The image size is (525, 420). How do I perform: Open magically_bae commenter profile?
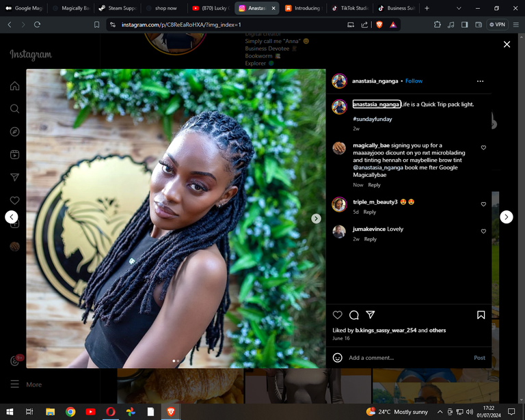point(371,145)
